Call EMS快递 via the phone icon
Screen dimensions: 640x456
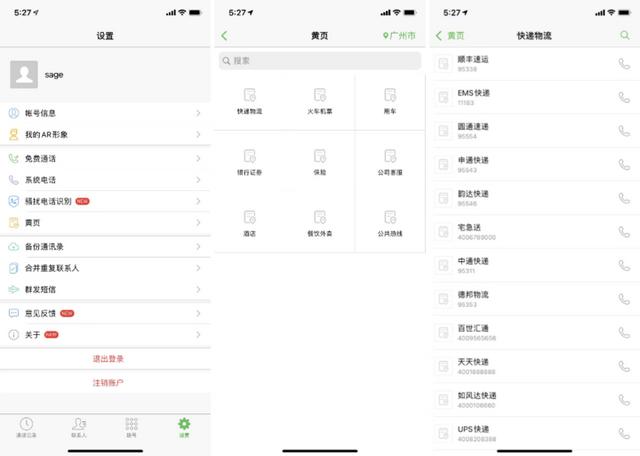click(x=624, y=97)
